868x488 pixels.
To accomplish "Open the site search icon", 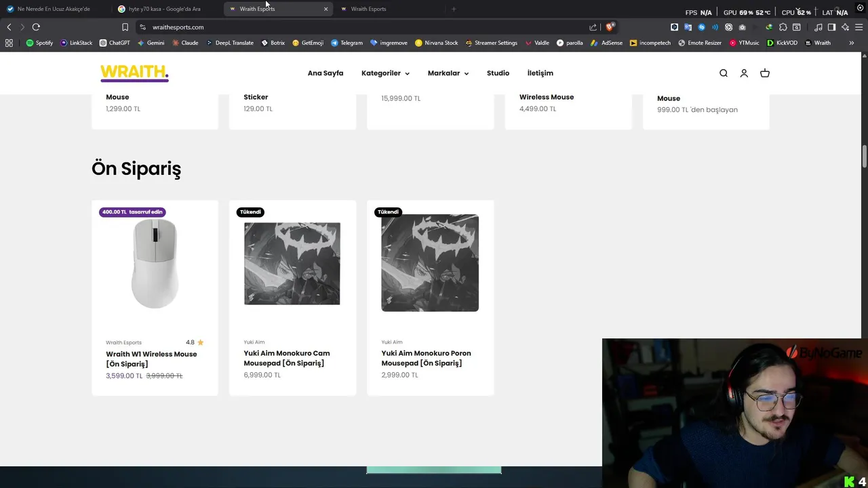I will tap(724, 73).
